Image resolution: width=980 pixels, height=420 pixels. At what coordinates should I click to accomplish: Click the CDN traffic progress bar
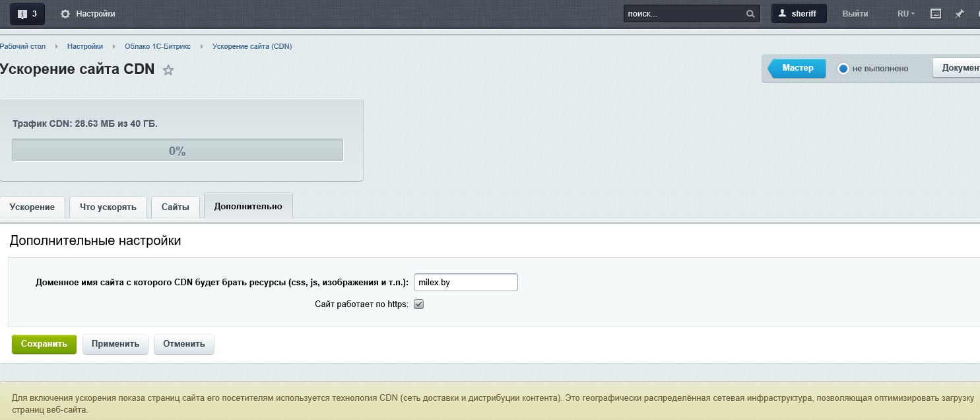click(x=178, y=151)
